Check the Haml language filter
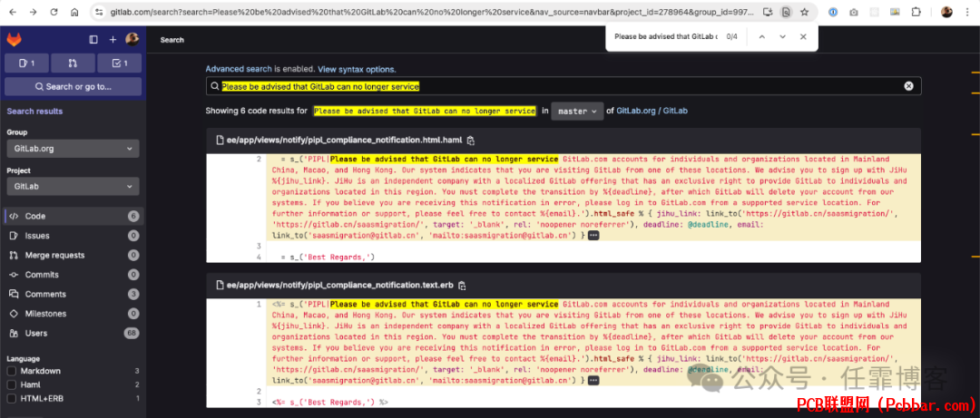Image resolution: width=980 pixels, height=418 pixels. 11,384
